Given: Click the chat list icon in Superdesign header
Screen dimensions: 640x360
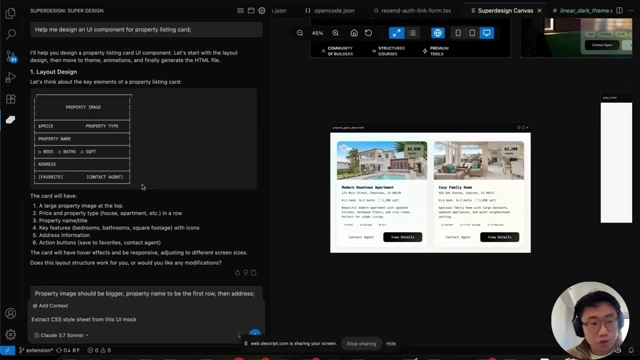Looking at the screenshot, I should pyautogui.click(x=240, y=11).
